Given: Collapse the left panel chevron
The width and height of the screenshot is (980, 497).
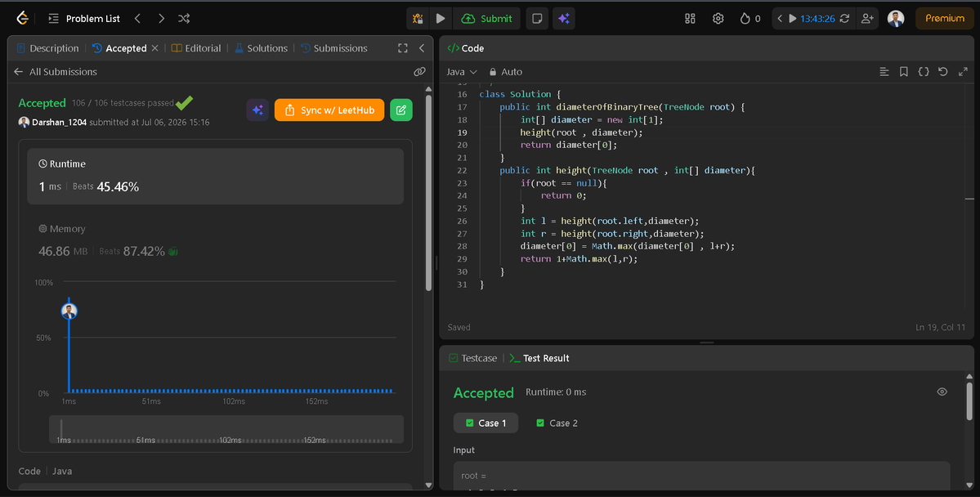Looking at the screenshot, I should 422,48.
